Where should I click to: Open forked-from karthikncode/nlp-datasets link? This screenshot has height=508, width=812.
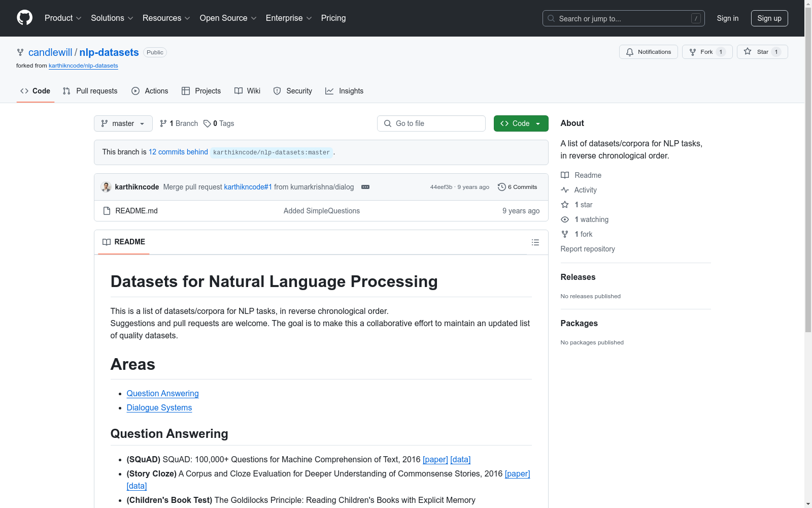click(x=83, y=66)
